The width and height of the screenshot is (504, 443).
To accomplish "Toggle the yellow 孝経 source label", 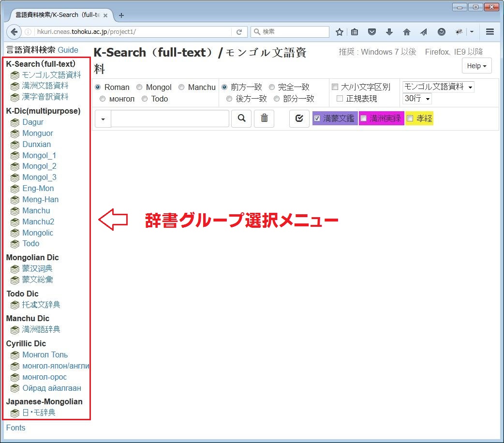I will (x=419, y=118).
